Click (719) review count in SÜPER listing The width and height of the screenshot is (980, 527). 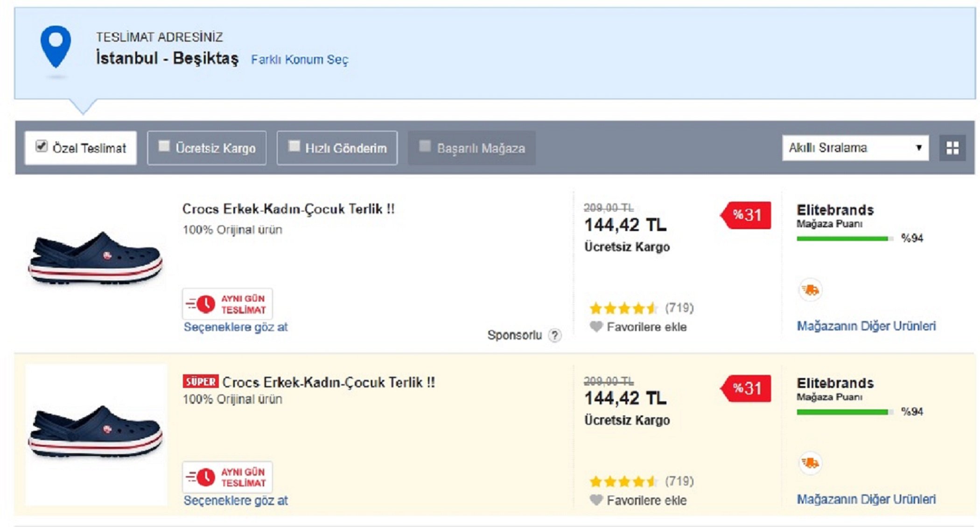(x=679, y=481)
